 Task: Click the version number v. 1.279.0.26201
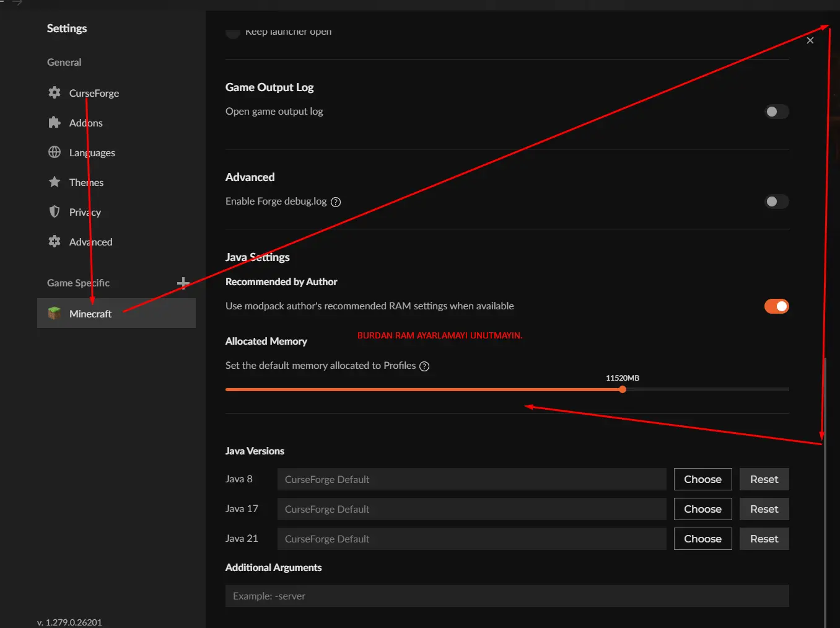pos(69,622)
